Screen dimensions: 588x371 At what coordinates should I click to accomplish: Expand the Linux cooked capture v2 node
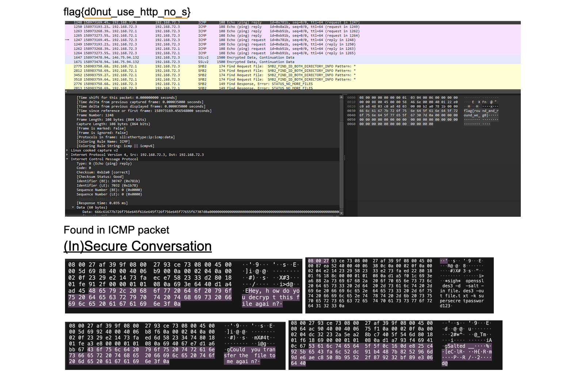click(x=67, y=150)
